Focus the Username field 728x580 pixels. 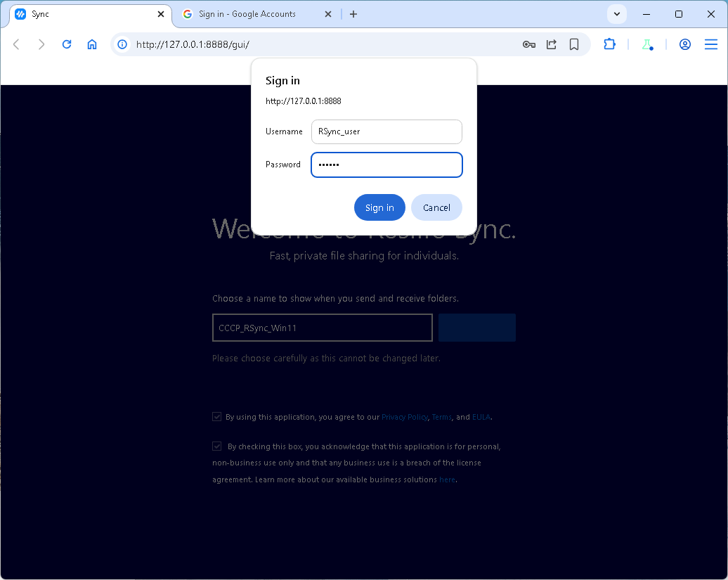pos(386,131)
